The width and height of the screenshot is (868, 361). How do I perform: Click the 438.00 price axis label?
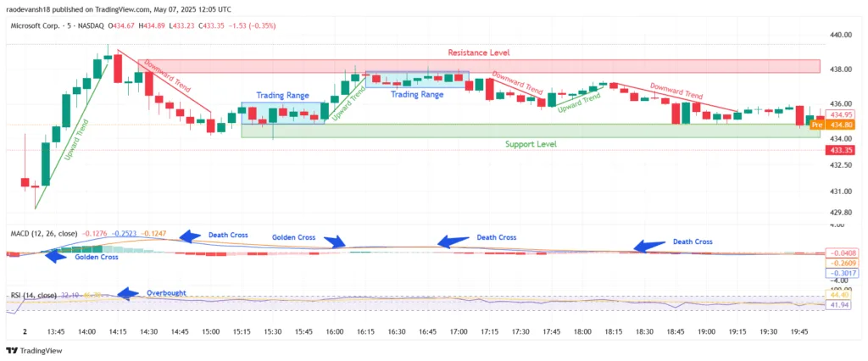(x=840, y=69)
